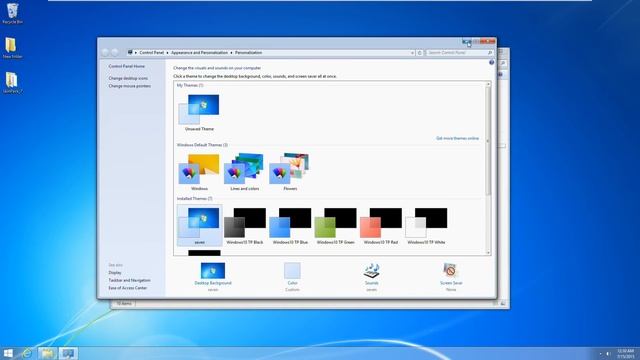Apply the Lines and colors theme
The height and width of the screenshot is (360, 640).
pos(244,169)
